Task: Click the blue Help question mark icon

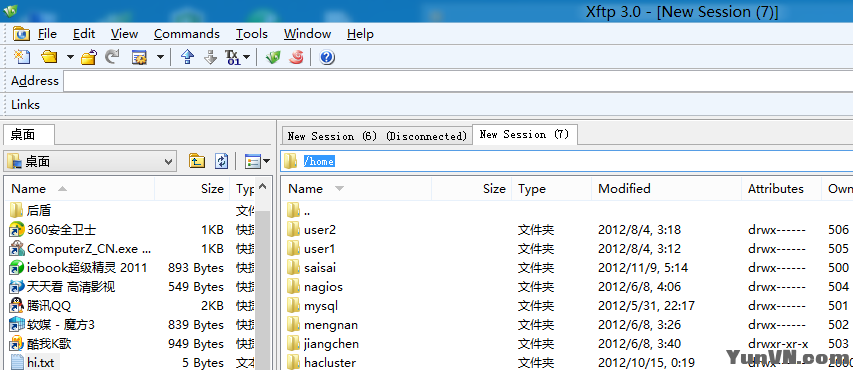Action: pos(327,57)
